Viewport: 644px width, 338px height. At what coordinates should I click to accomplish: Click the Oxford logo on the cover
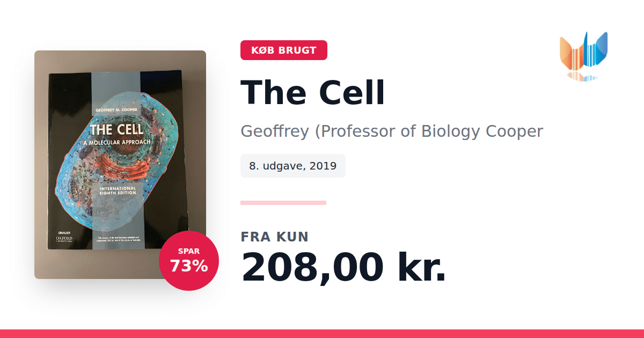click(x=64, y=238)
